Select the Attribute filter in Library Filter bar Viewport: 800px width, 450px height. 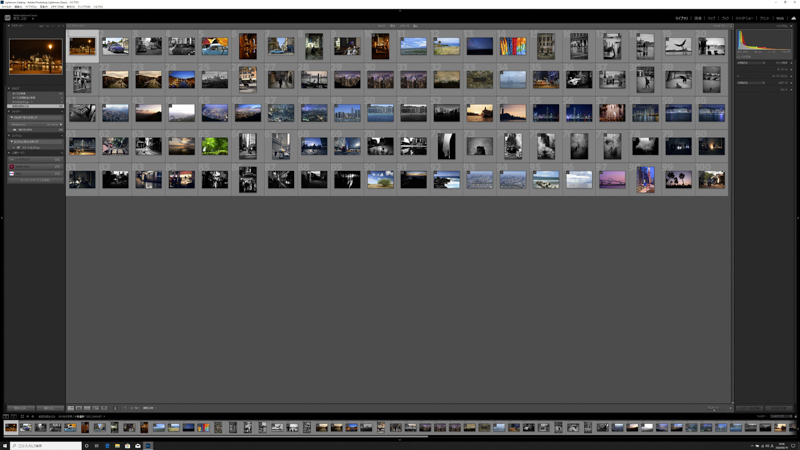(392, 26)
